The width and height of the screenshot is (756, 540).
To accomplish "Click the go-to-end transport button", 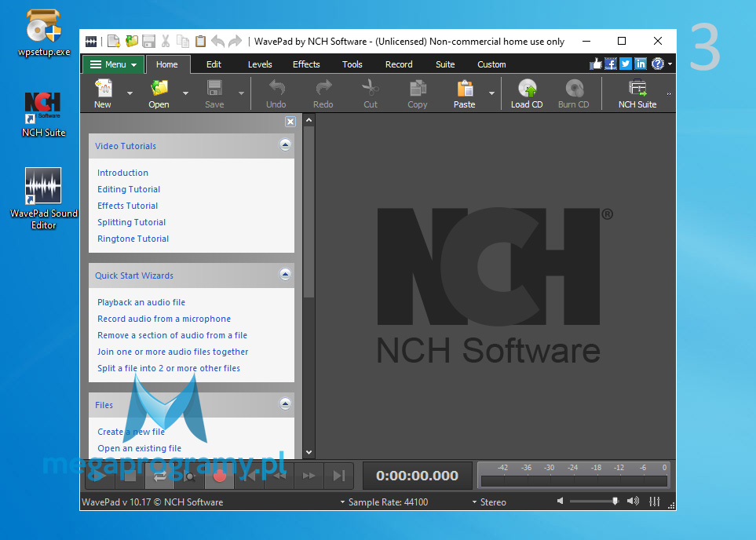I will [x=339, y=476].
